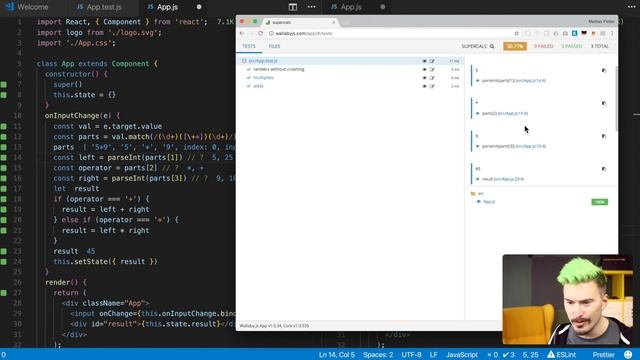The height and width of the screenshot is (360, 640).
Task: Click edit icon for 'adds' test
Action: (x=432, y=86)
